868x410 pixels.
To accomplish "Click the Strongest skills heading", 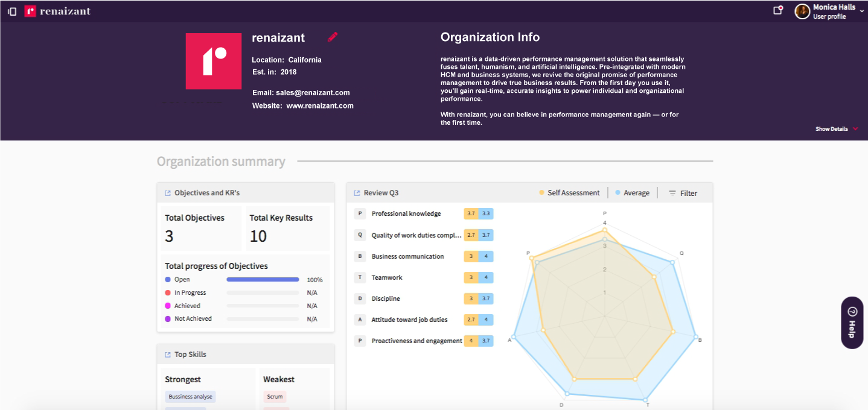I will click(x=183, y=379).
